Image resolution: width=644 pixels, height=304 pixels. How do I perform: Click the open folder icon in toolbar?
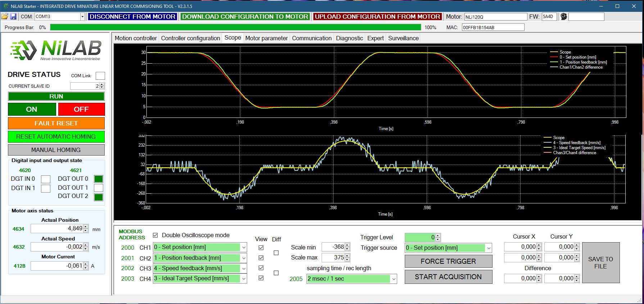[5, 17]
